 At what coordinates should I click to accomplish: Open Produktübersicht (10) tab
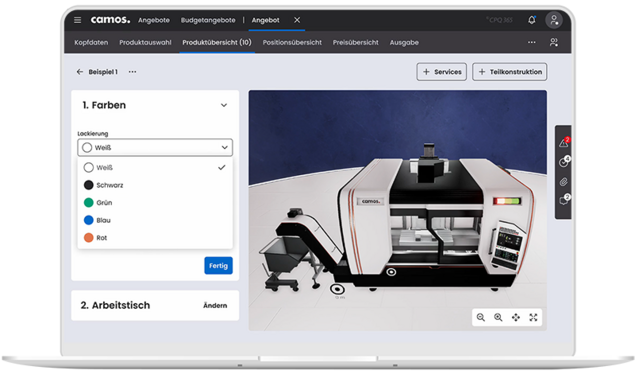point(217,42)
